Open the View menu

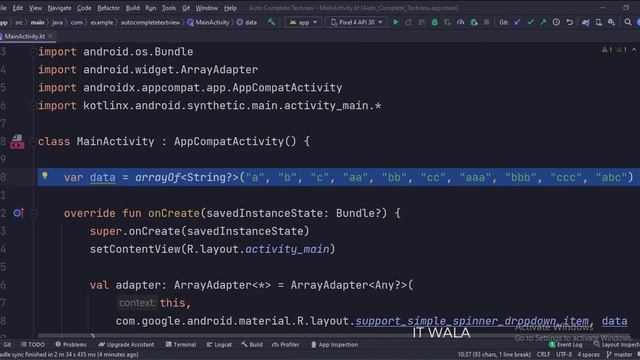[x=35, y=8]
